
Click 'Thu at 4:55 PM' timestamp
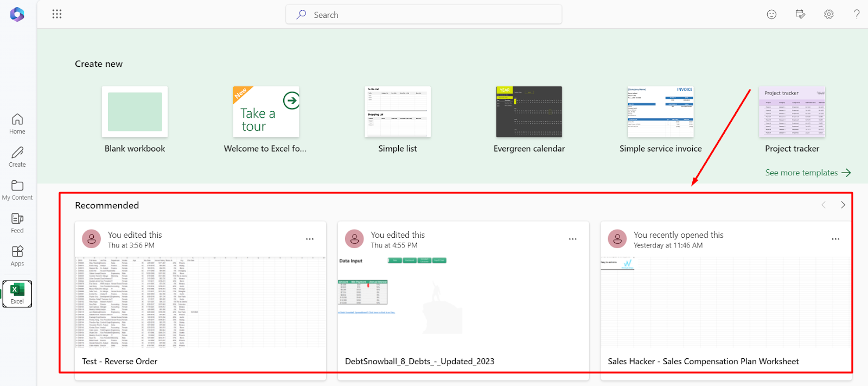(394, 245)
